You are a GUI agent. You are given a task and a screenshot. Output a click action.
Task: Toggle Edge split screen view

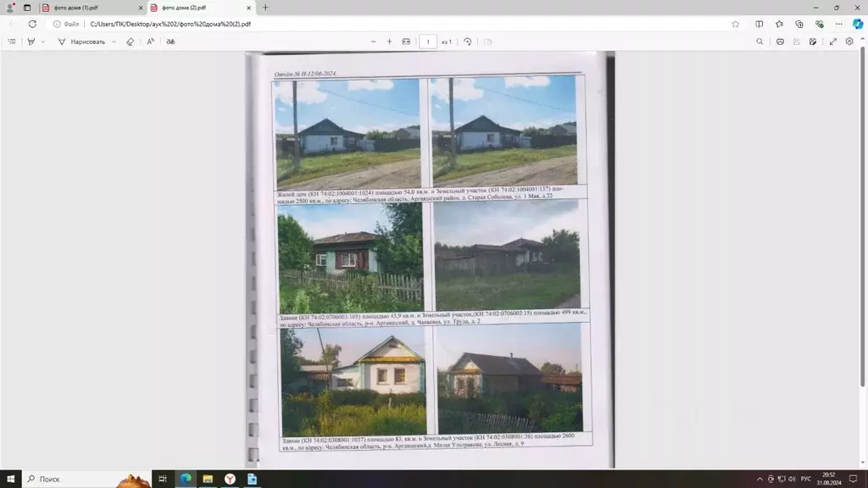point(759,24)
